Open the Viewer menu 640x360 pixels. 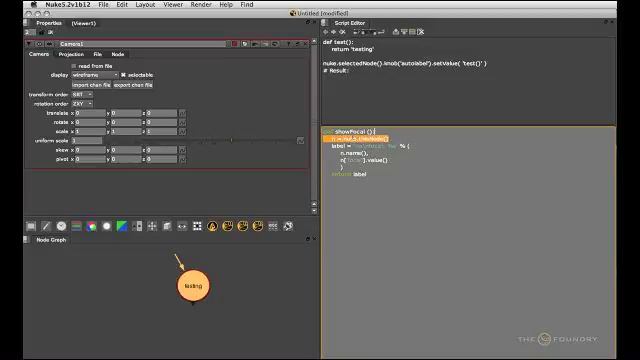(x=173, y=4)
